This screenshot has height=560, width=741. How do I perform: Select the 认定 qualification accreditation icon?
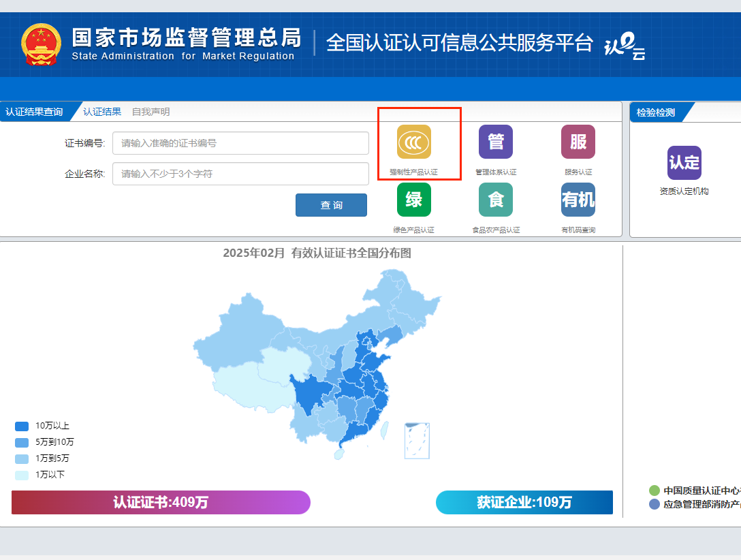[x=683, y=164]
